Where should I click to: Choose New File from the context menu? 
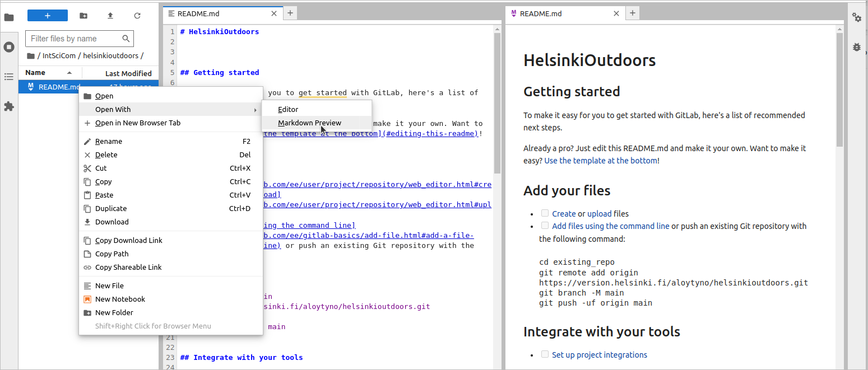[171, 286]
